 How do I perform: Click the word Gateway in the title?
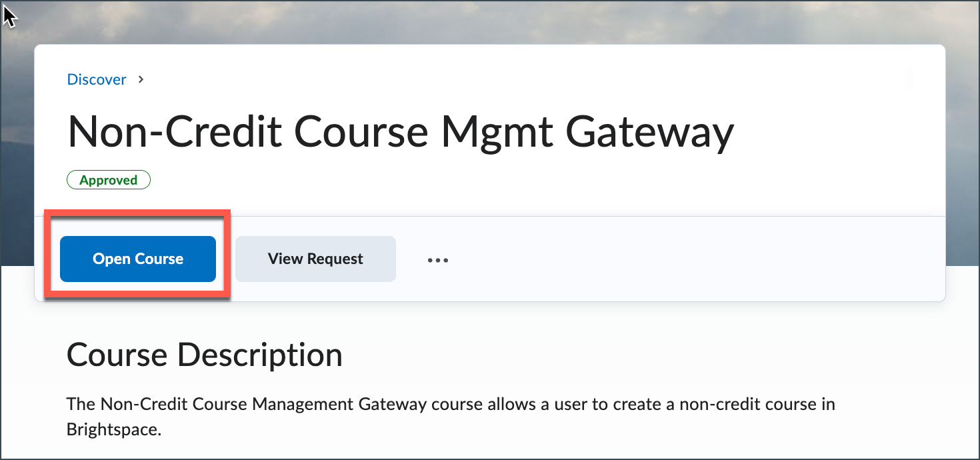click(x=649, y=132)
